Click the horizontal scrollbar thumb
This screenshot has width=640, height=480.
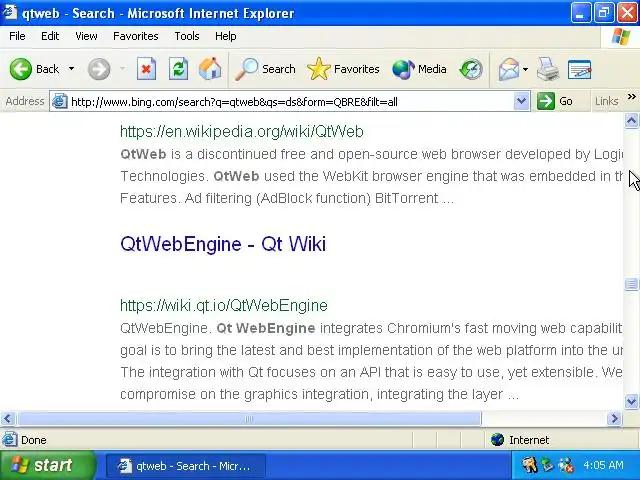click(249, 419)
